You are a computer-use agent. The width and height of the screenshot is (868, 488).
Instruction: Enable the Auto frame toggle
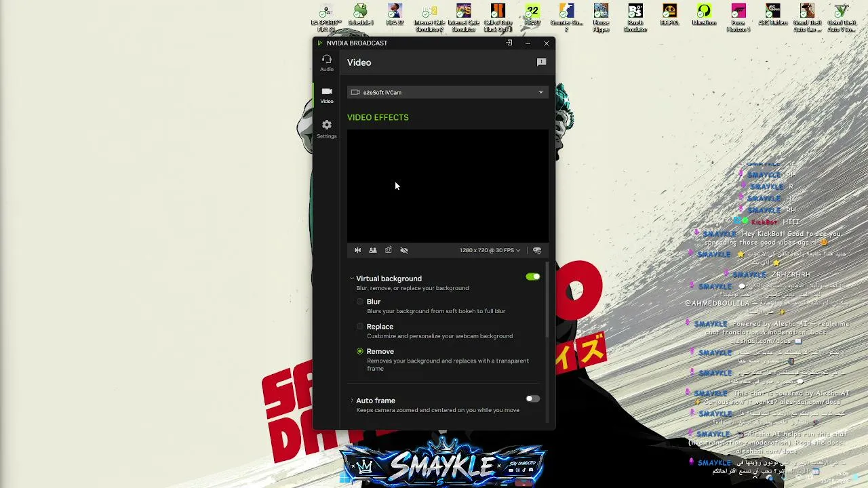click(533, 399)
